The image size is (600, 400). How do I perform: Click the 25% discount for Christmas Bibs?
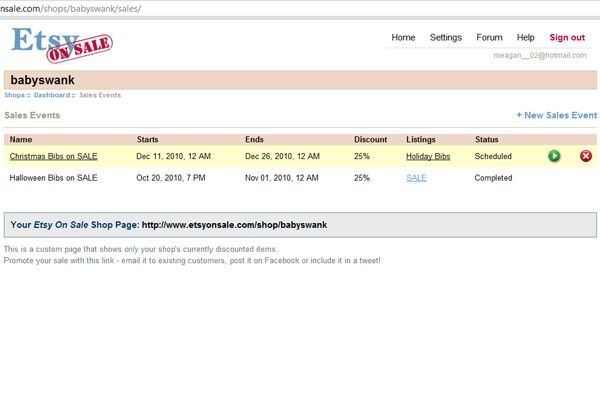pyautogui.click(x=362, y=156)
